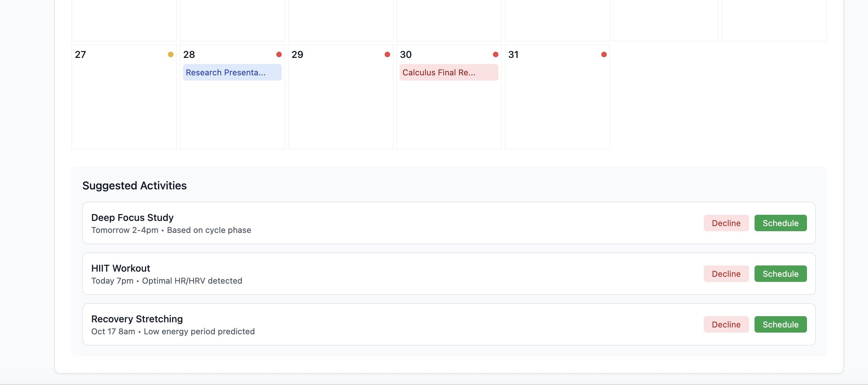Schedule the Recovery Stretching activity
868x385 pixels.
pos(780,325)
